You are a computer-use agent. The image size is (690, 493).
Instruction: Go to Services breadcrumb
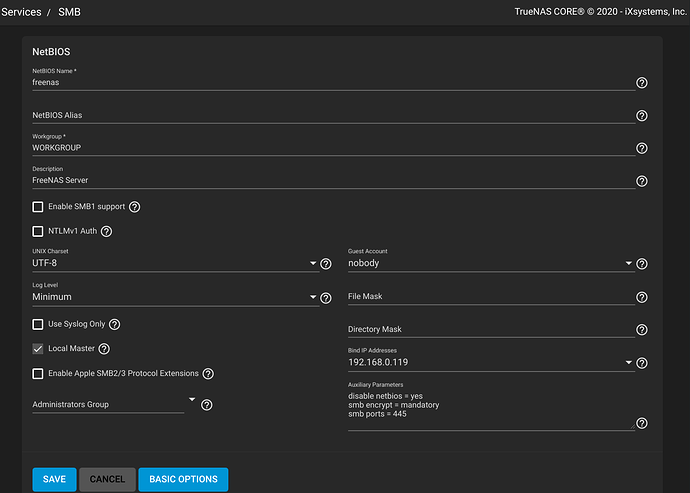21,12
